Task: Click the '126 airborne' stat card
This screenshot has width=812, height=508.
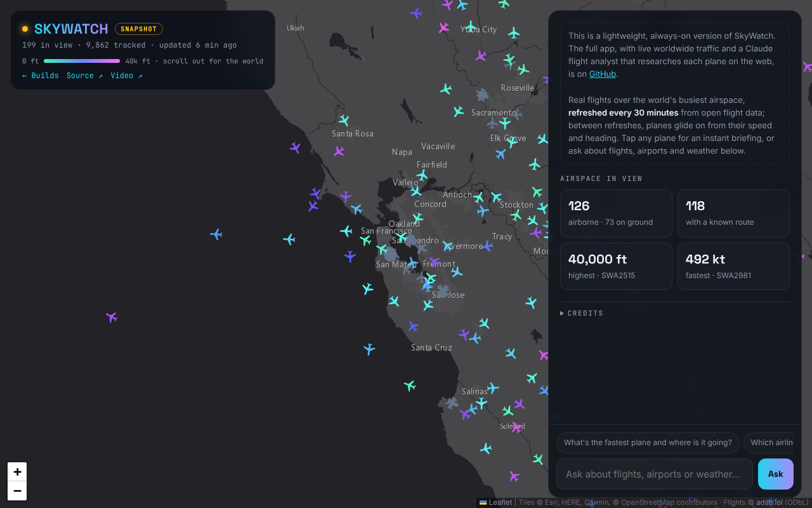Action: [x=616, y=213]
